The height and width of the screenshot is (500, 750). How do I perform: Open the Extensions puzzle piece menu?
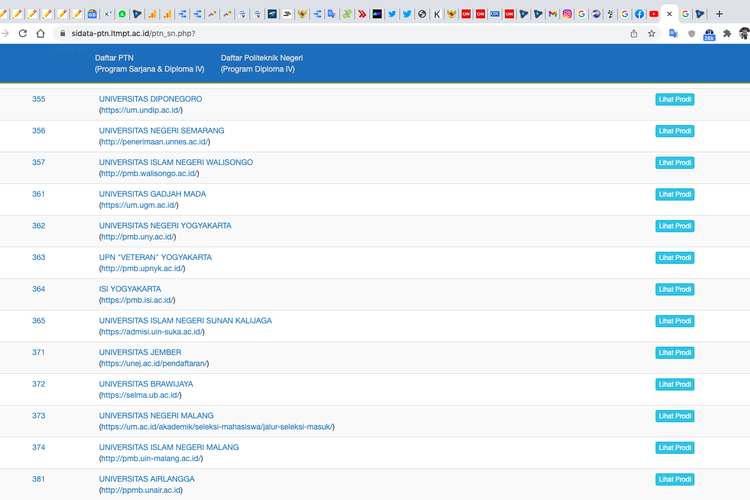pyautogui.click(x=726, y=33)
